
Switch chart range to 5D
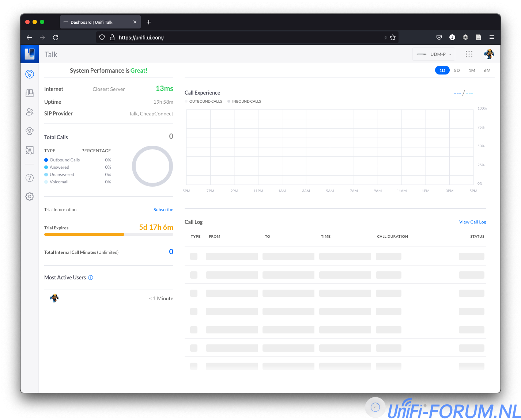(457, 70)
